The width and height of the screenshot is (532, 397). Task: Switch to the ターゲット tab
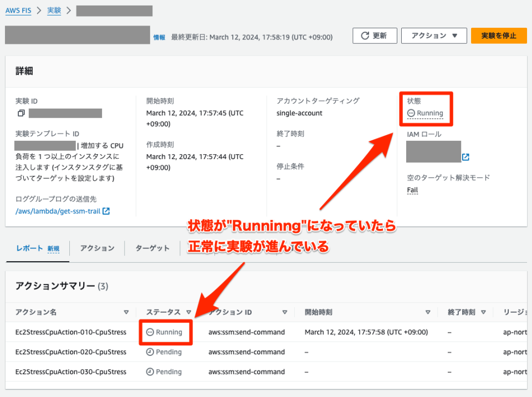pos(152,248)
